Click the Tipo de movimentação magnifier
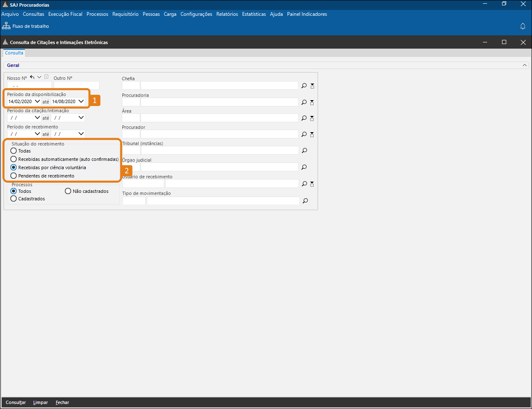This screenshot has width=532, height=409. tap(305, 201)
